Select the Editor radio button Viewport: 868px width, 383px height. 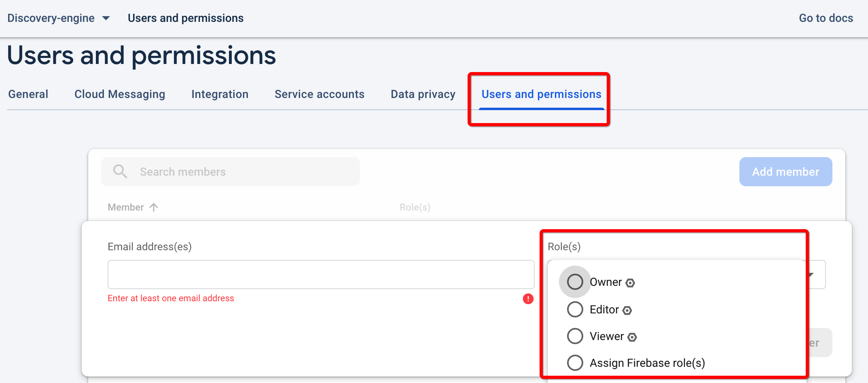(575, 309)
